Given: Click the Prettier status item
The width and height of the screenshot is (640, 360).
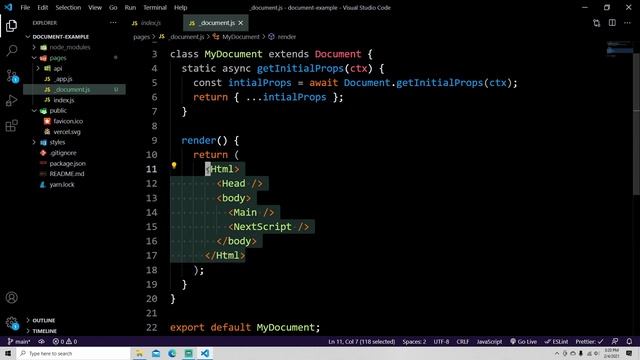Looking at the screenshot, I should click(589, 342).
